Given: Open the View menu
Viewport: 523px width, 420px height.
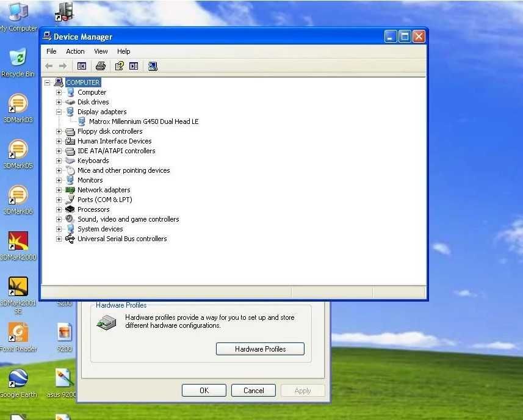Looking at the screenshot, I should 101,51.
